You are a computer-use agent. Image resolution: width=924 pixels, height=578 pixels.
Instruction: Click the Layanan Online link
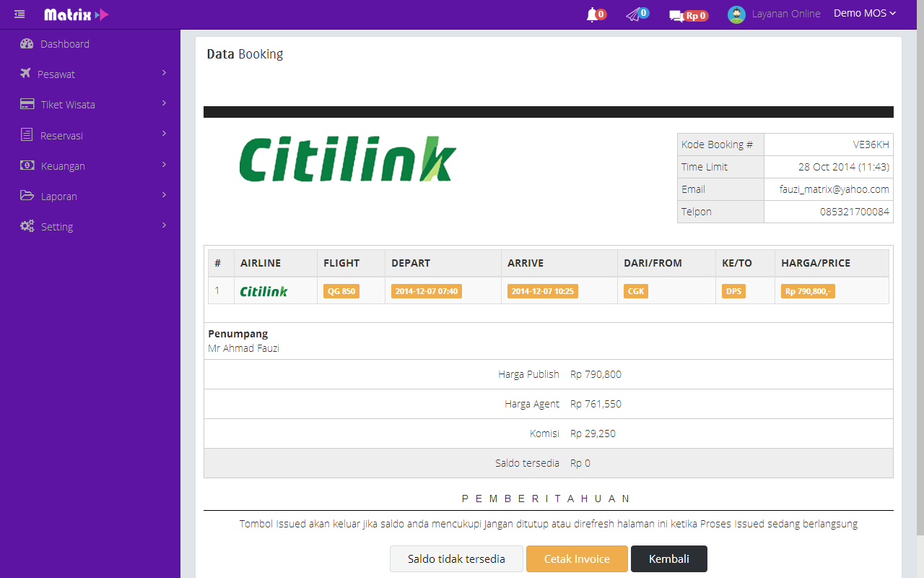pyautogui.click(x=786, y=14)
